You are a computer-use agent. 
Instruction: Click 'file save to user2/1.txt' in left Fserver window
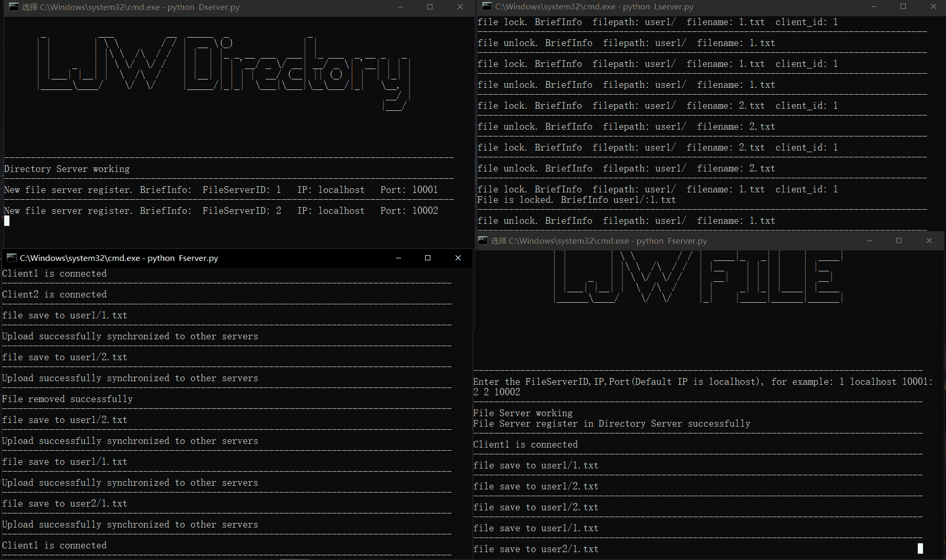[65, 504]
